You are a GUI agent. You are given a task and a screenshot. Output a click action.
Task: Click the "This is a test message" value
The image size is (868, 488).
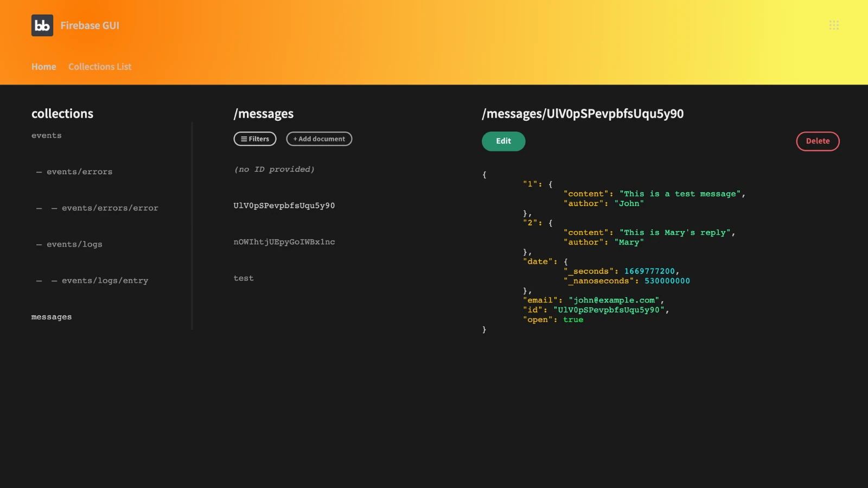pyautogui.click(x=680, y=194)
